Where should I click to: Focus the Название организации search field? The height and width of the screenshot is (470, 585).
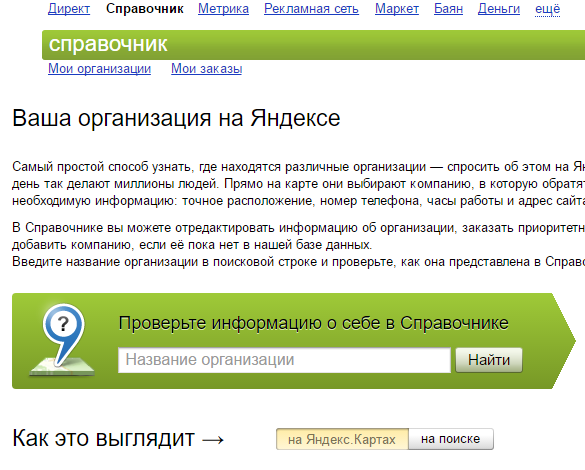(284, 360)
